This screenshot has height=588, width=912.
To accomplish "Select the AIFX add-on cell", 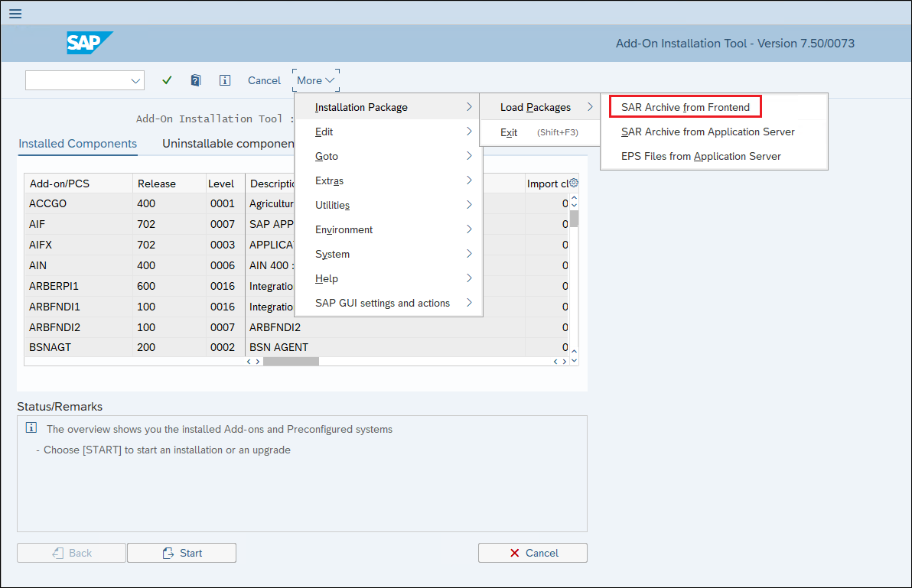I will tap(79, 245).
